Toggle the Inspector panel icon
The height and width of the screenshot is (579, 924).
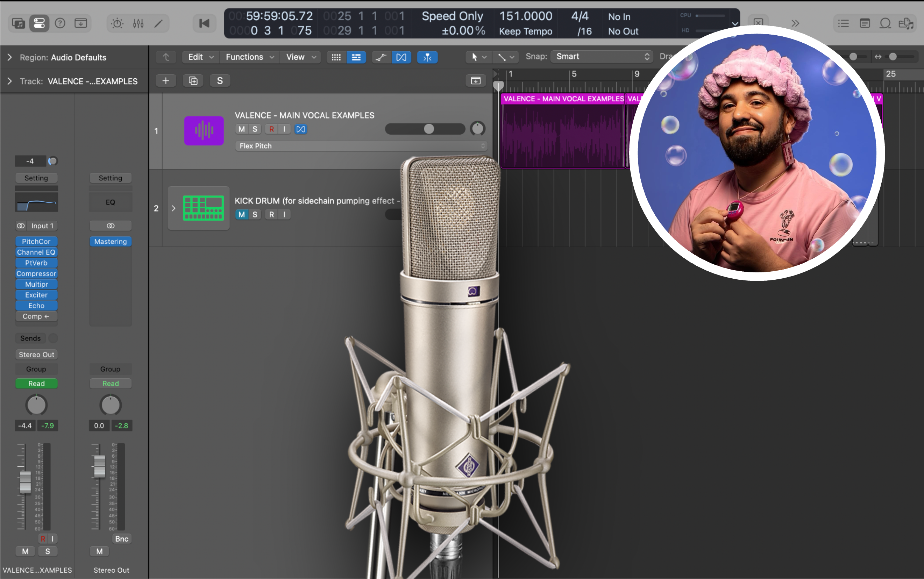[x=40, y=23]
